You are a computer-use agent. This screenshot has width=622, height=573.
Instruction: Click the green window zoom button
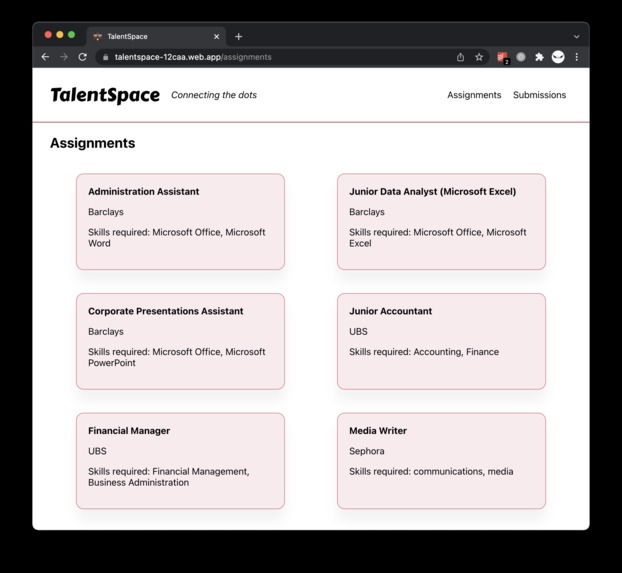[71, 35]
